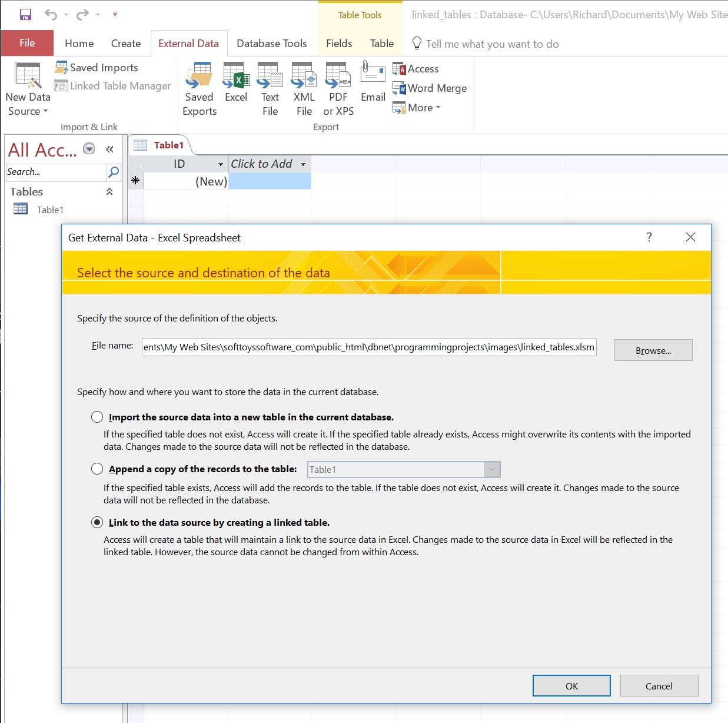Open All Access Objects navigation dropdown

click(x=89, y=148)
